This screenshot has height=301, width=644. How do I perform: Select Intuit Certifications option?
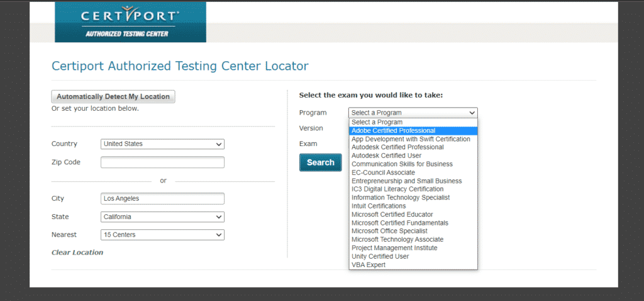(379, 206)
